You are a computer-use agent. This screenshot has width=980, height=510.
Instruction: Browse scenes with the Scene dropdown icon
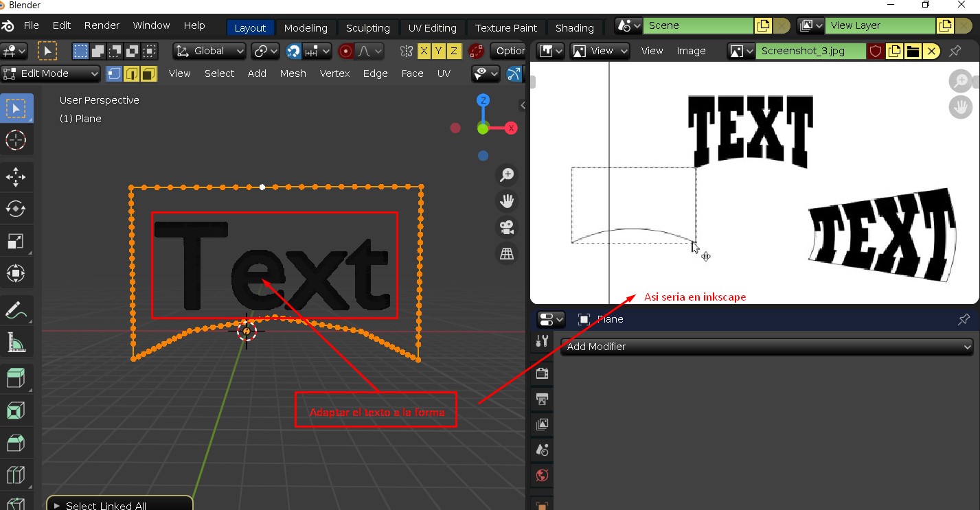[630, 26]
